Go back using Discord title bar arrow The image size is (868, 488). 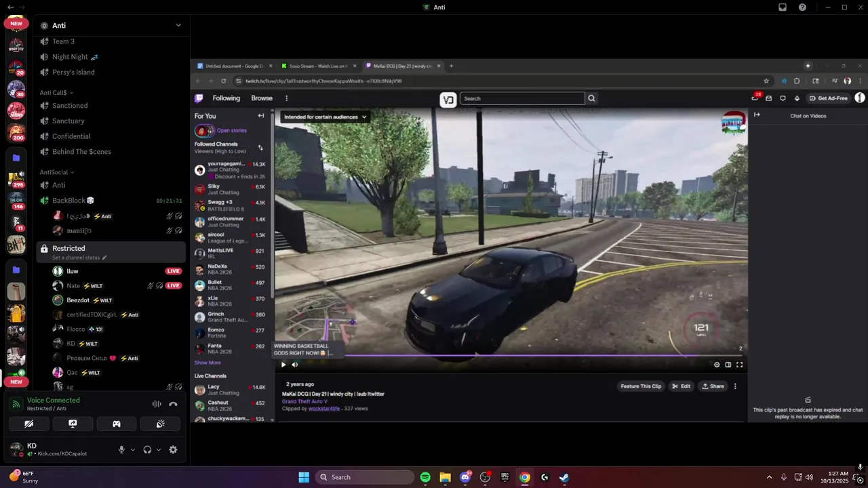point(10,7)
